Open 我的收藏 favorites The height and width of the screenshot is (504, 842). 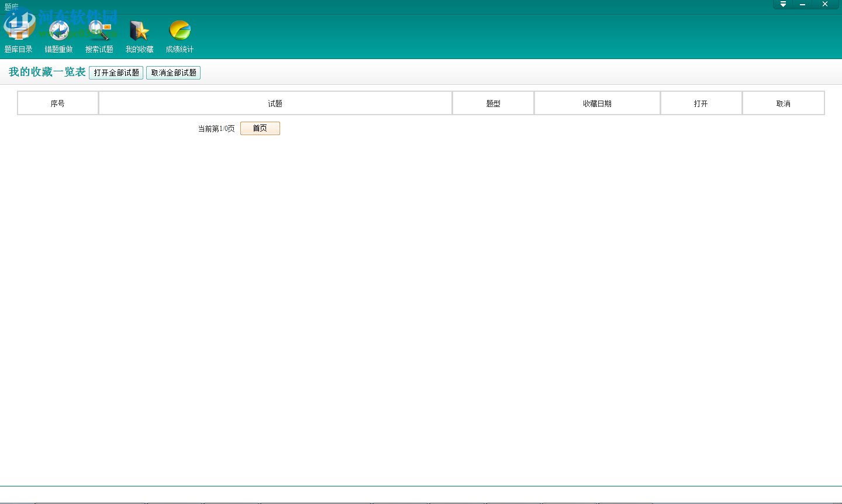140,36
